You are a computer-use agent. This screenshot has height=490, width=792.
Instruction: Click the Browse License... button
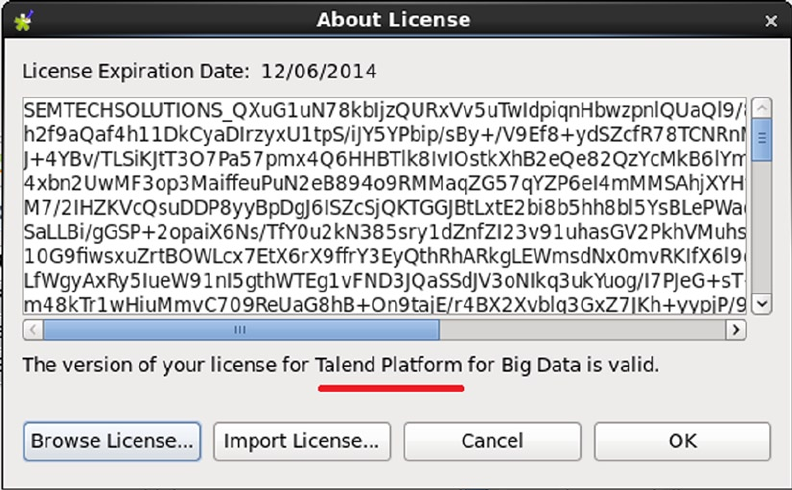pos(112,440)
